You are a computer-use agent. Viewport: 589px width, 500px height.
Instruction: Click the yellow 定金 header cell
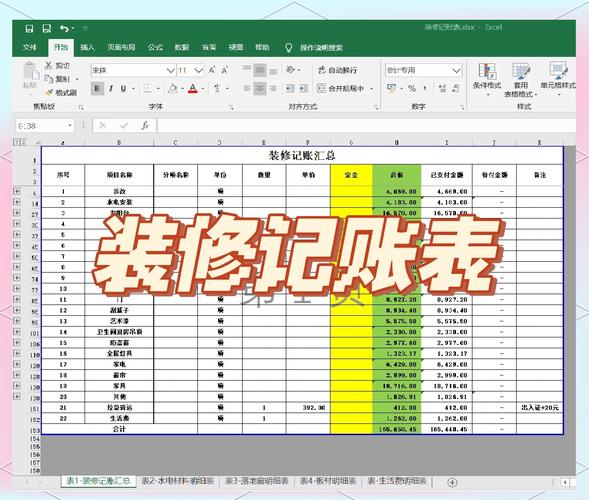click(352, 175)
